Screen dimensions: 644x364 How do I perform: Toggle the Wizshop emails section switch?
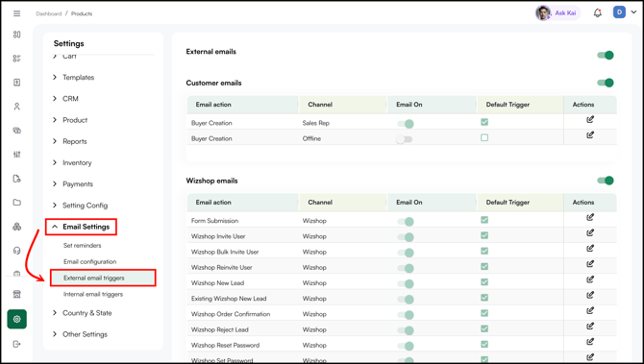pos(606,181)
